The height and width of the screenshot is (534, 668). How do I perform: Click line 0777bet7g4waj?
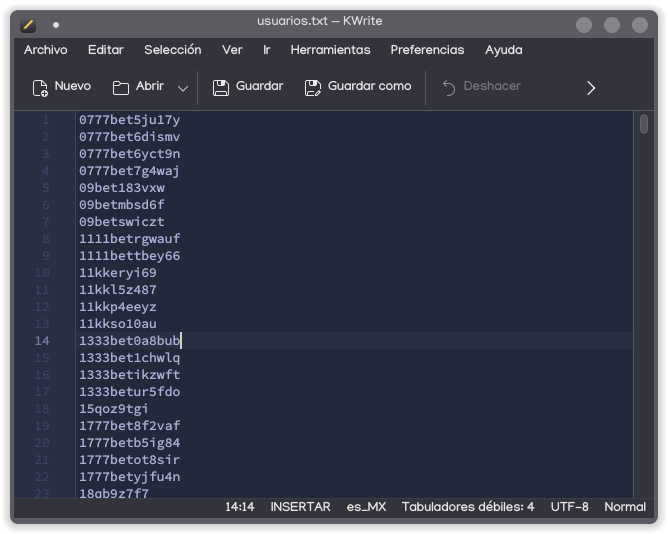coord(129,171)
